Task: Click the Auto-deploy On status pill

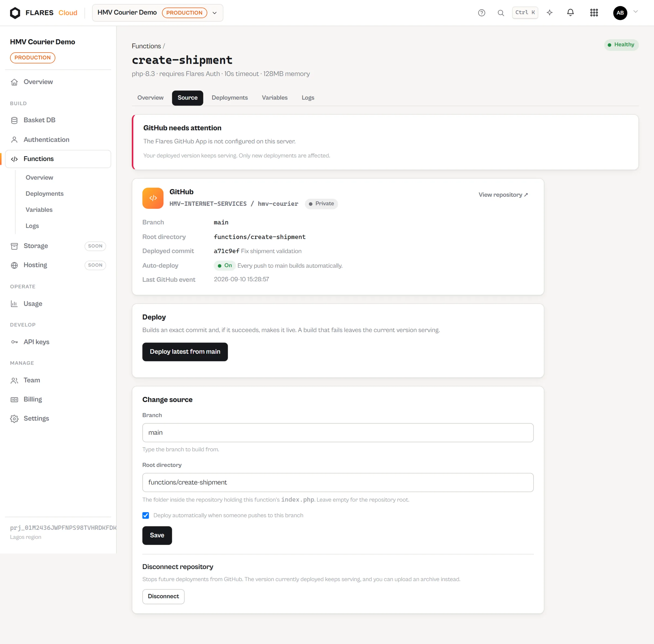Action: click(225, 265)
